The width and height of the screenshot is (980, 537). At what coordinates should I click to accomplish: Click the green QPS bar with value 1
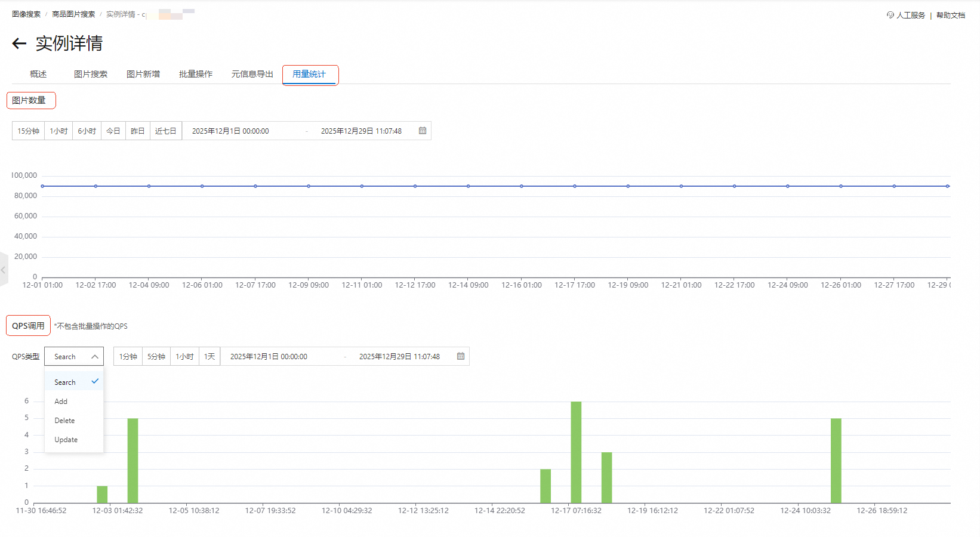(102, 495)
